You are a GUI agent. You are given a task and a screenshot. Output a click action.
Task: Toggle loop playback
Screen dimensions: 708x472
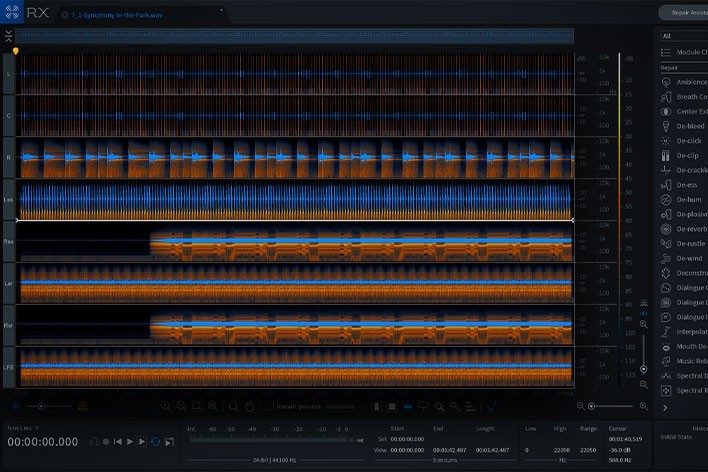tap(155, 442)
